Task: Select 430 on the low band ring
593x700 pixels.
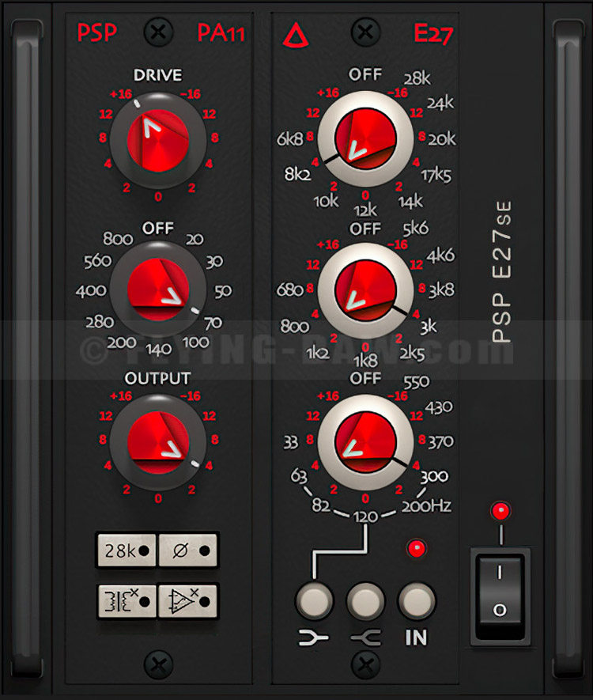Action: (439, 407)
